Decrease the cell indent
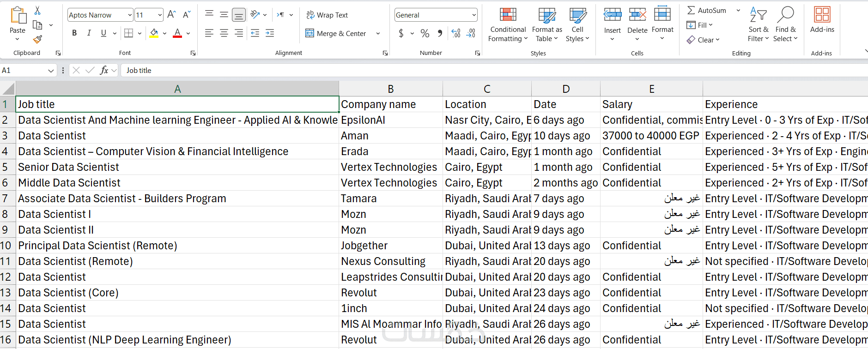 tap(255, 33)
